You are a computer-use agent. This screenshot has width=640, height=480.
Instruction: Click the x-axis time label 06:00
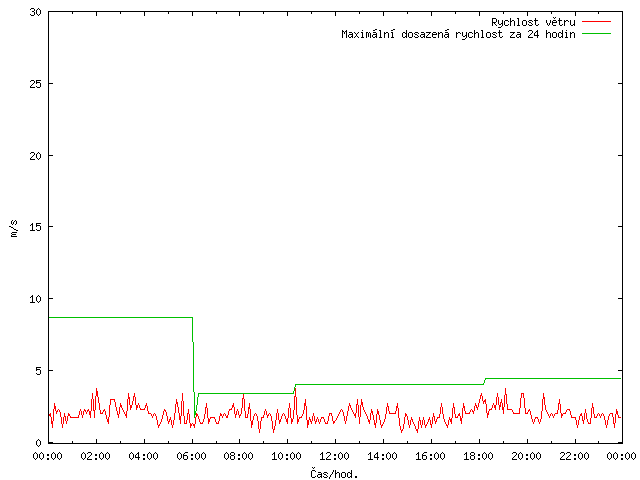(191, 456)
